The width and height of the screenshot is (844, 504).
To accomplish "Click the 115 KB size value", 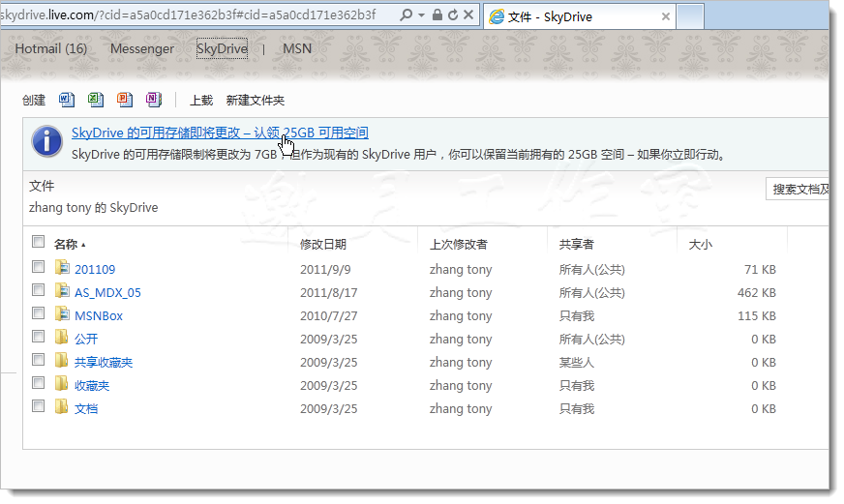I will click(756, 315).
